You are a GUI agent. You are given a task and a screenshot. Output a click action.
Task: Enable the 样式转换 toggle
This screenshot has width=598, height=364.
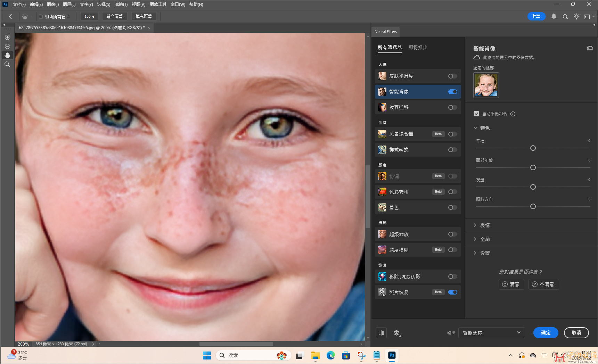pos(452,150)
